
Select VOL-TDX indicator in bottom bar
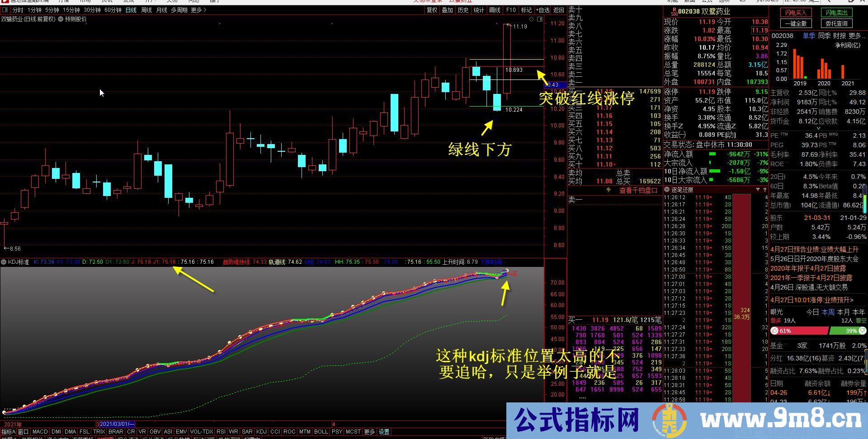202,432
